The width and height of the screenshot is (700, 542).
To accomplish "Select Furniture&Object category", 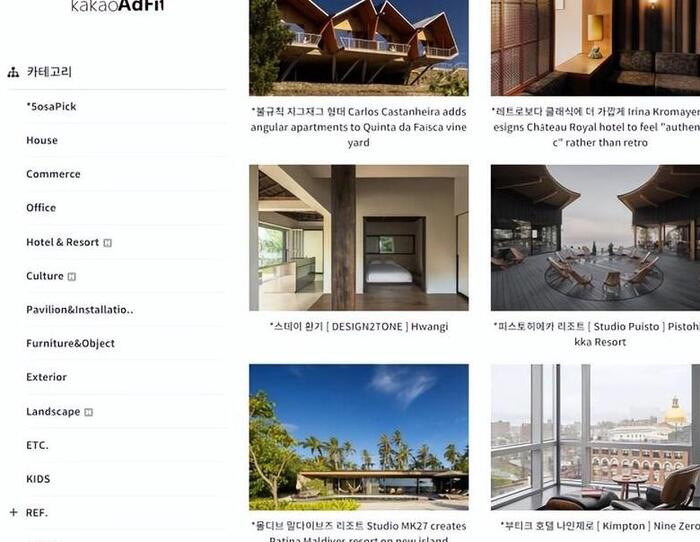I will (70, 343).
